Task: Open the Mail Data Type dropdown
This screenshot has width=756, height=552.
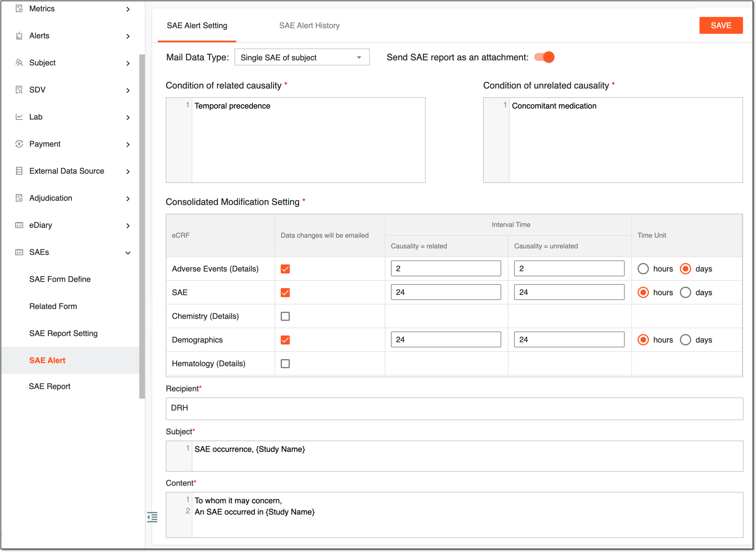Action: coord(302,57)
